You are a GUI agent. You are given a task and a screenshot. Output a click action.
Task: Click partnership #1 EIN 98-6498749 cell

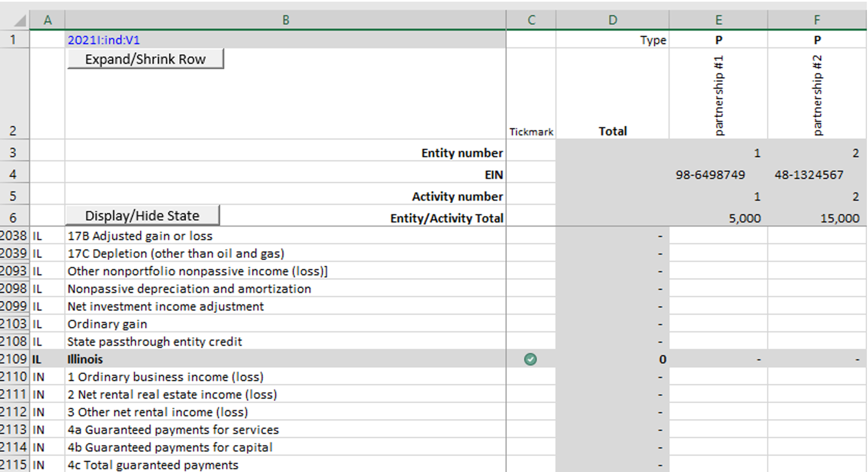(710, 175)
